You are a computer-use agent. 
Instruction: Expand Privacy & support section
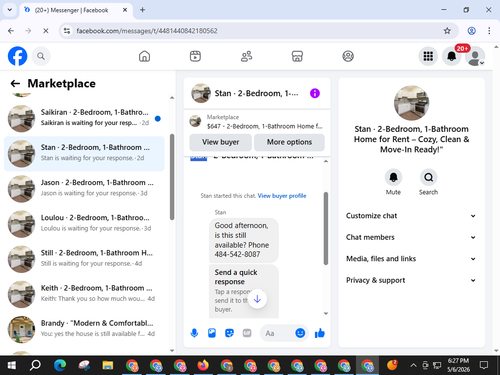pos(411,280)
